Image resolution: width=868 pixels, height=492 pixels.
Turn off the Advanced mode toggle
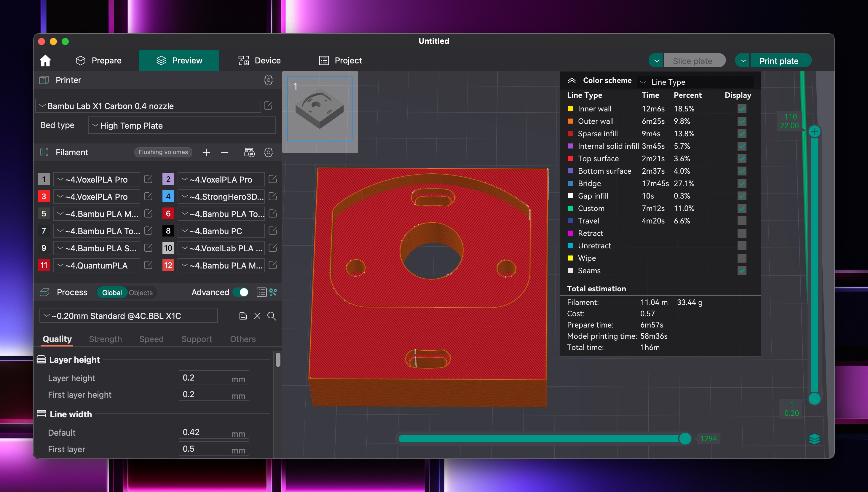[240, 292]
